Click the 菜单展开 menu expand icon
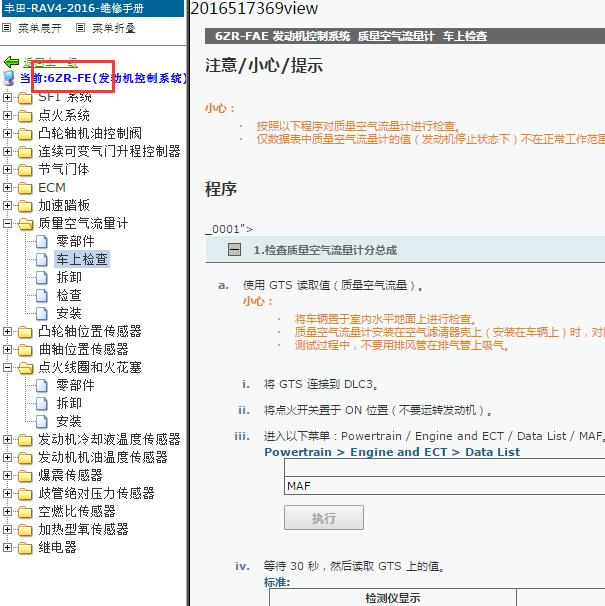Image resolution: width=605 pixels, height=606 pixels. point(6,27)
